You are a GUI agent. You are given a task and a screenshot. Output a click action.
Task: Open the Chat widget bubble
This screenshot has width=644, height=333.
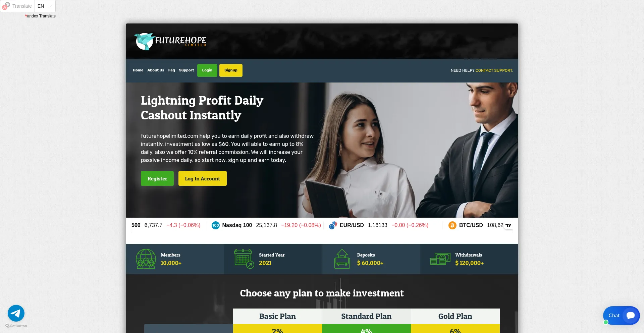point(621,316)
